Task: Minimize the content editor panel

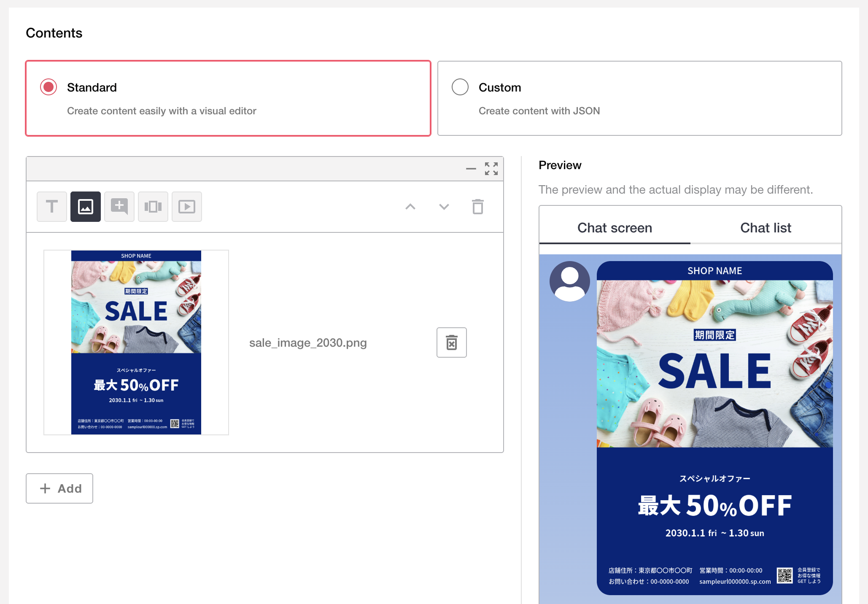Action: (471, 169)
